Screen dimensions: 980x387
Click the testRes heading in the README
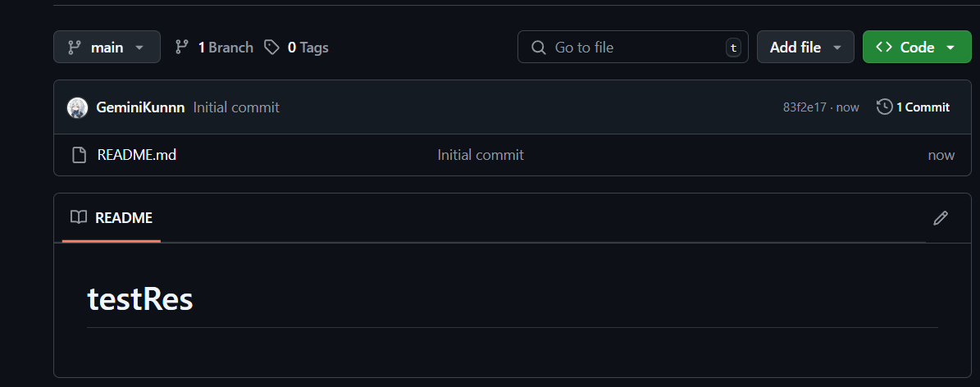coord(140,300)
